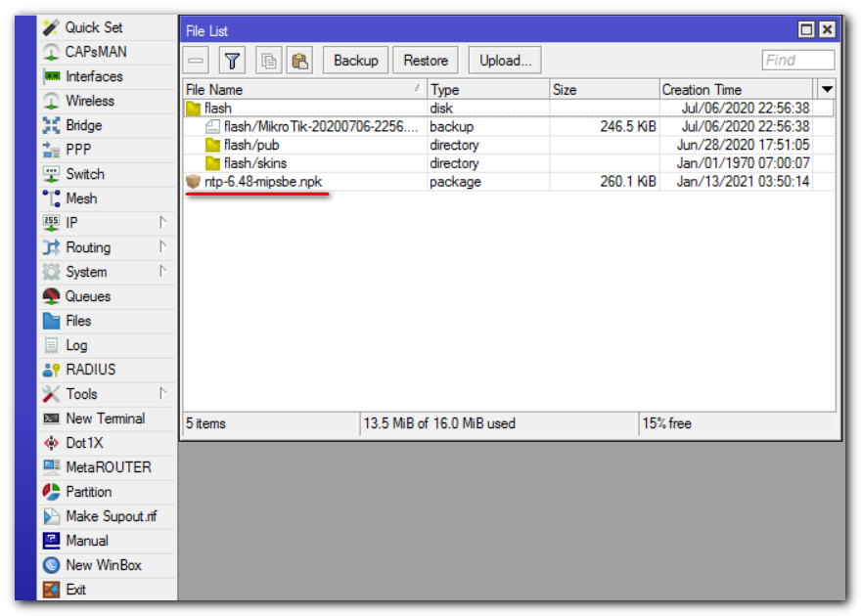Open column selector dropdown arrow
Image resolution: width=861 pixels, height=616 pixels.
point(827,89)
